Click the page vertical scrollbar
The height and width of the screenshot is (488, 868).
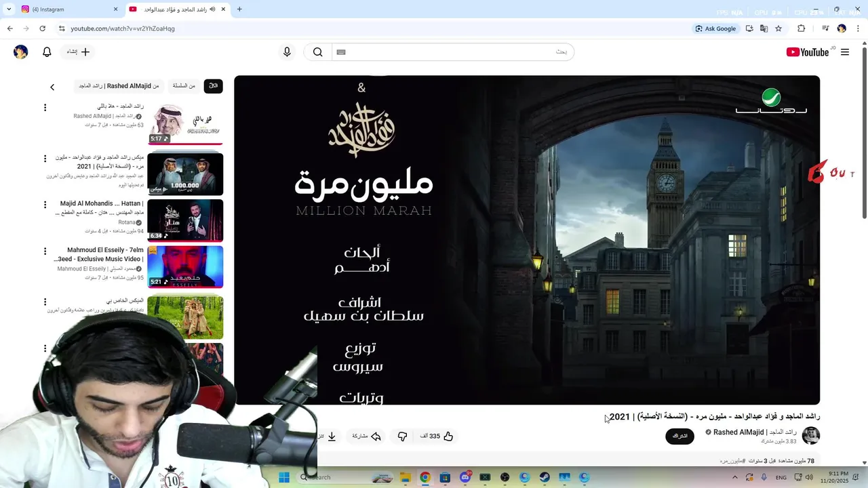click(x=864, y=132)
